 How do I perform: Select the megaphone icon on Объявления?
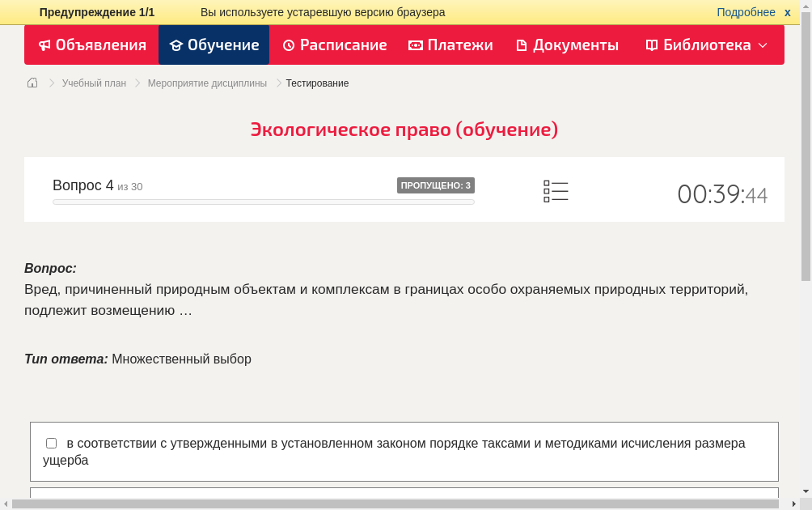44,45
